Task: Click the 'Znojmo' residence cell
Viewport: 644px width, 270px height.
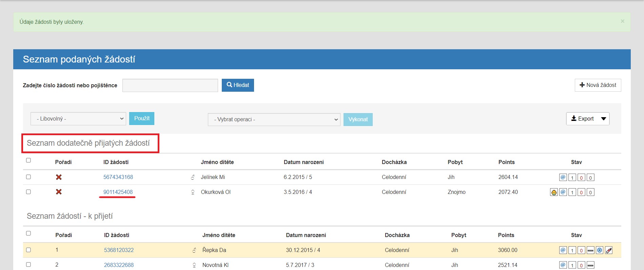Action: tap(456, 192)
